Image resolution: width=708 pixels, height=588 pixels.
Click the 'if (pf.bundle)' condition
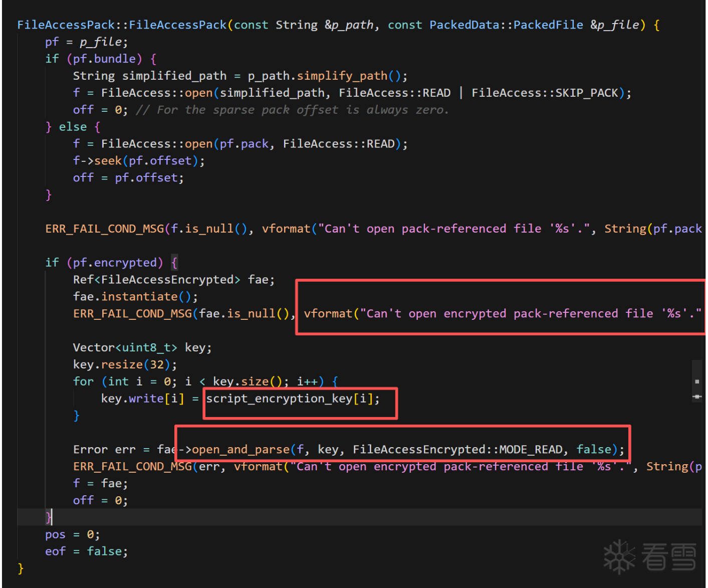(94, 59)
